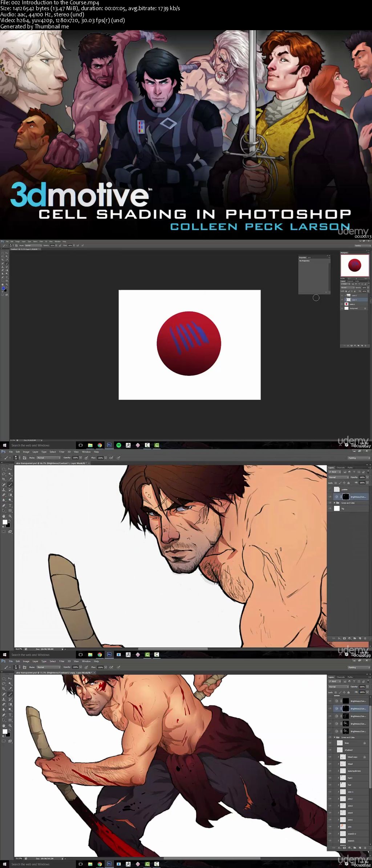Select Type tool in face close-up frame
372x868 pixels.
pyautogui.click(x=10, y=505)
